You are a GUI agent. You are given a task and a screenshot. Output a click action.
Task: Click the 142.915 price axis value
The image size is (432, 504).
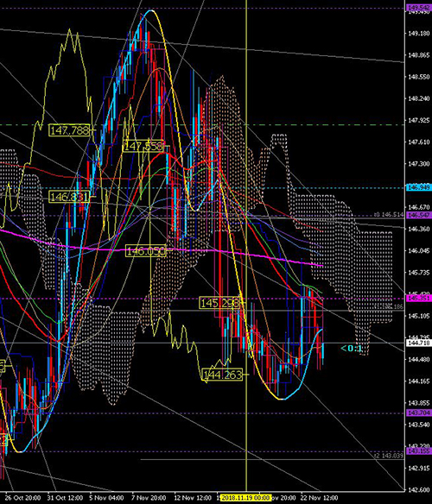click(419, 469)
